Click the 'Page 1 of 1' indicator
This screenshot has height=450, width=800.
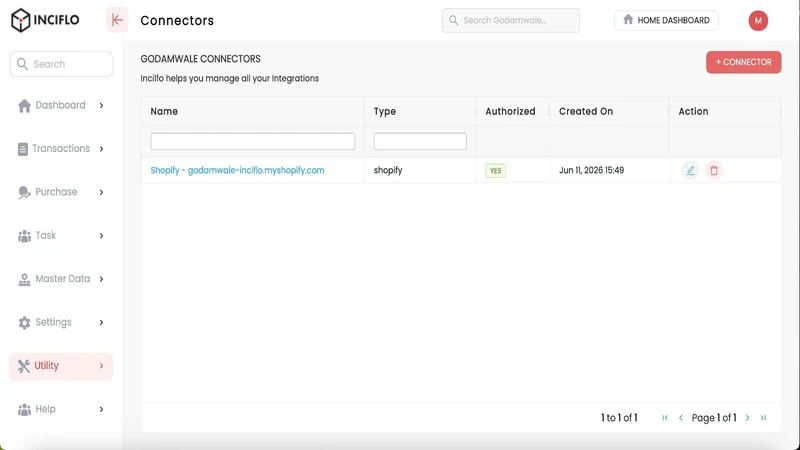714,418
